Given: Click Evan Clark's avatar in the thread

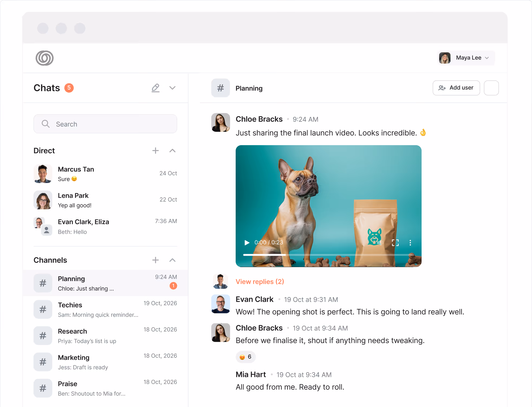Looking at the screenshot, I should coord(220,304).
